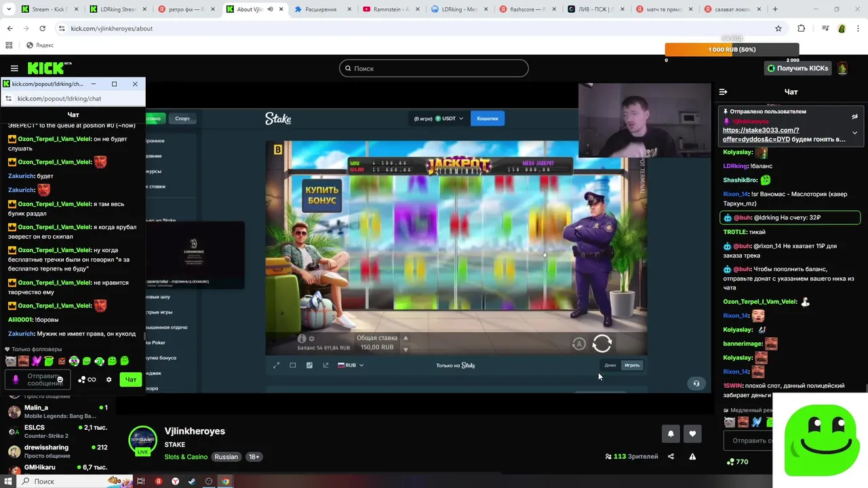This screenshot has width=868, height=488.
Task: Open Slots & Casino category link
Action: [186, 457]
